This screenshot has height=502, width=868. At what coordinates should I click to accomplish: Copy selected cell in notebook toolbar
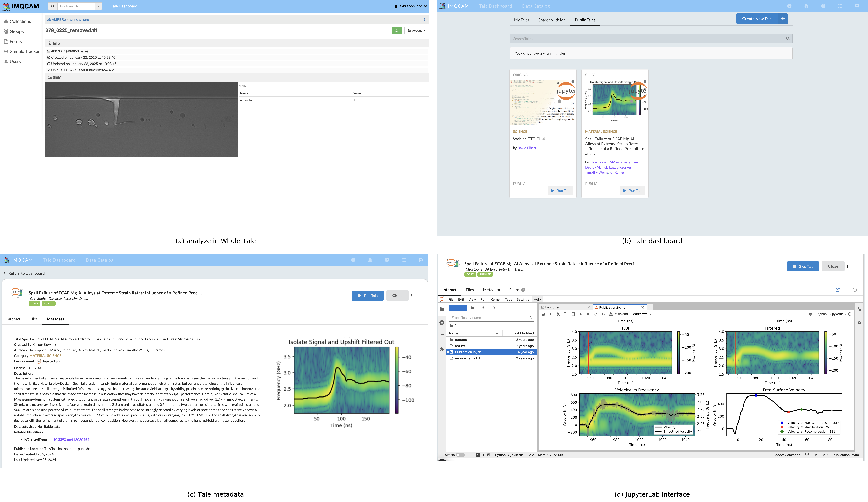tap(566, 314)
